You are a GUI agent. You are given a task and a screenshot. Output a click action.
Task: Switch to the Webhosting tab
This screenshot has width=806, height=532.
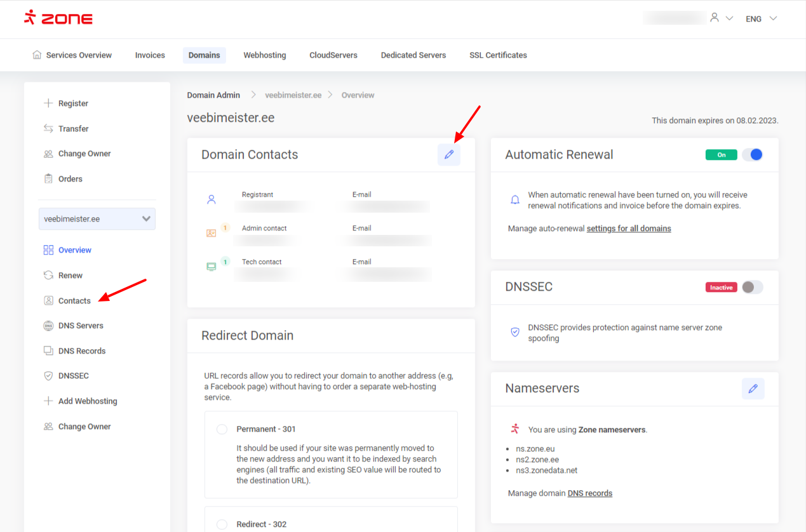click(x=264, y=55)
